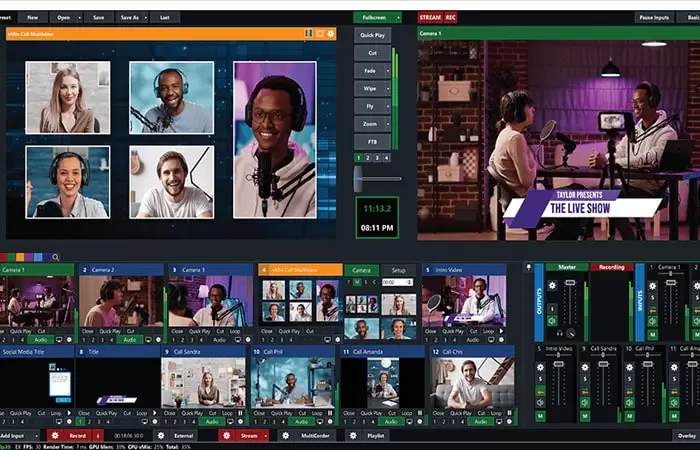Open settings gear on vMix Call Multiview preview
The height and width of the screenshot is (450, 700).
tap(331, 33)
